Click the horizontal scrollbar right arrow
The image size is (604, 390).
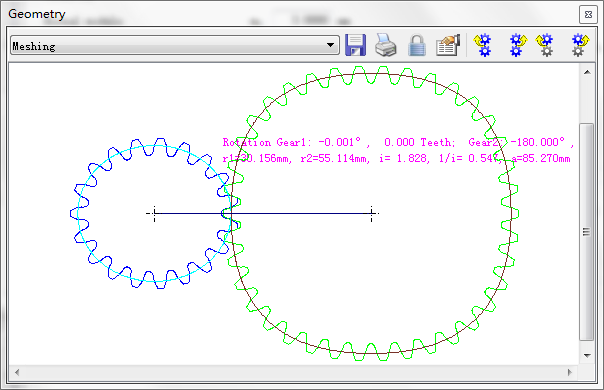570,372
